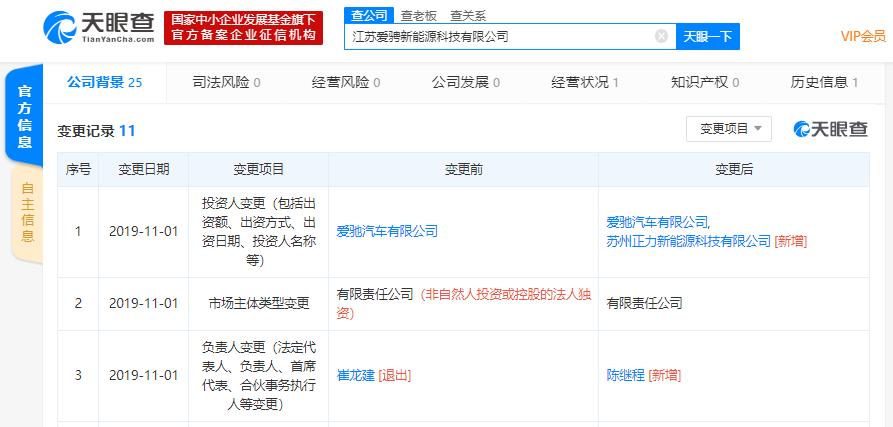The height and width of the screenshot is (427, 893).
Task: Open 苏州正力新能源科技有限公司 link
Action: pos(688,241)
